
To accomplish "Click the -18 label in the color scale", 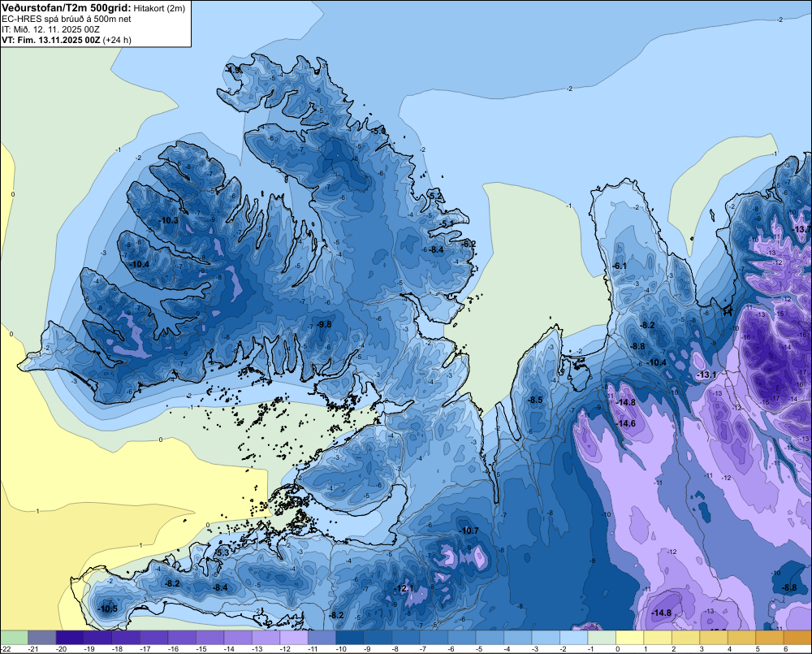I will (117, 649).
